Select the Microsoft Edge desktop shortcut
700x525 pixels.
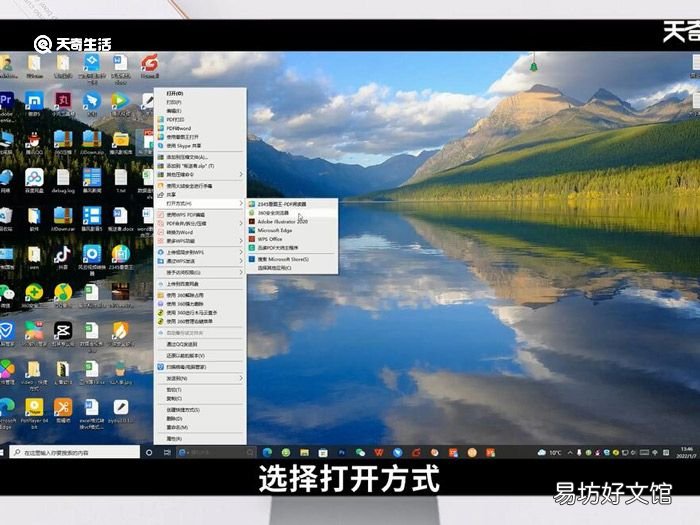pyautogui.click(x=7, y=413)
